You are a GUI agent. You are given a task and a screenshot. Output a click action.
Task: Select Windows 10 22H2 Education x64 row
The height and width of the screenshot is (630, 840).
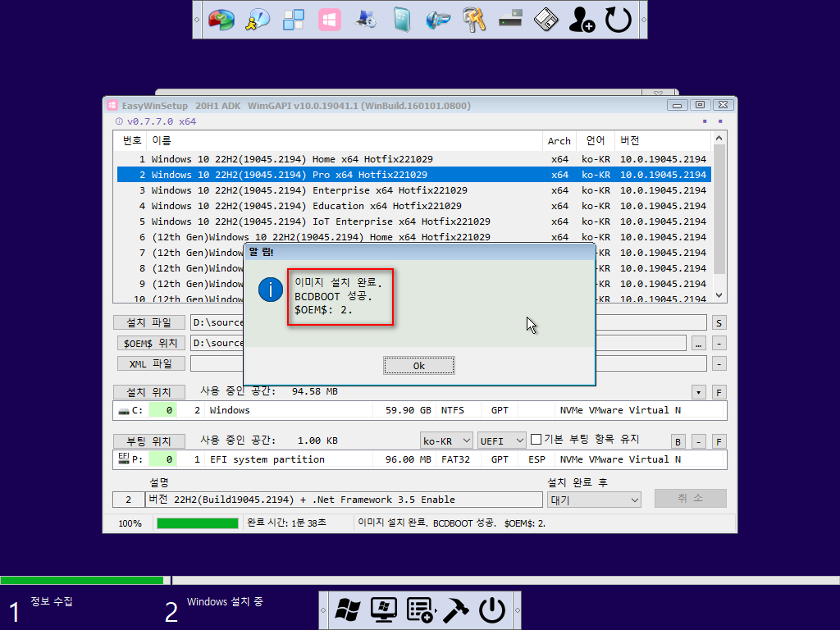[x=413, y=206]
